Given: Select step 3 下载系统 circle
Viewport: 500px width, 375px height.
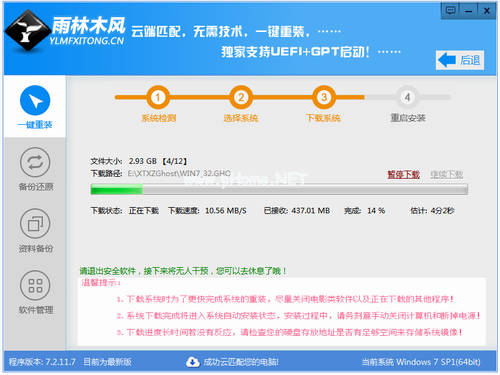Looking at the screenshot, I should click(324, 97).
